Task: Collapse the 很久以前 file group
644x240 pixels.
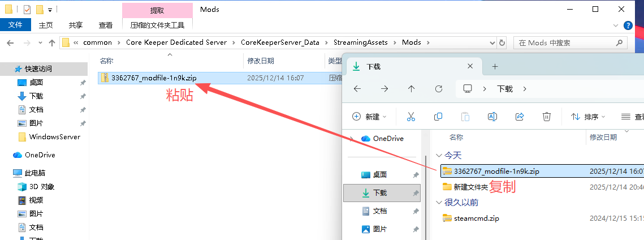Action: [439, 202]
